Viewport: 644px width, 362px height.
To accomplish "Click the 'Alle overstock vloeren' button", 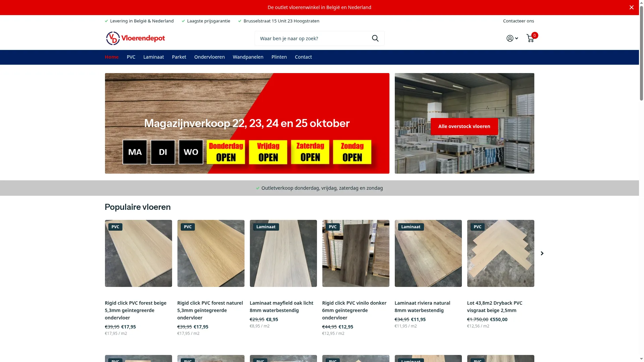I will coord(464,126).
